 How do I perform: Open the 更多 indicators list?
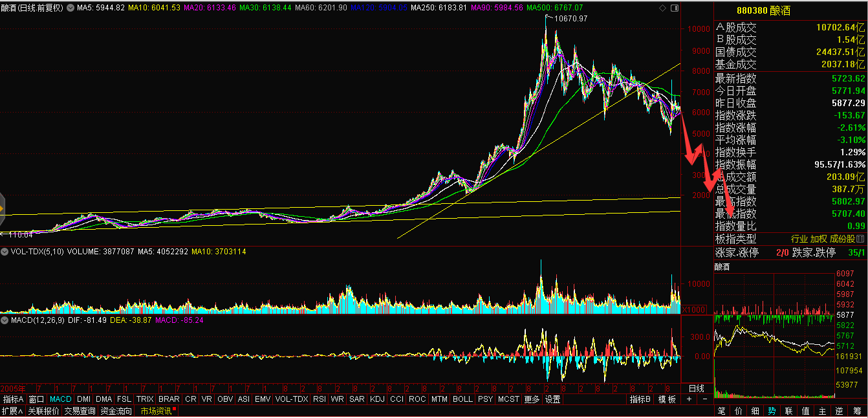532,399
